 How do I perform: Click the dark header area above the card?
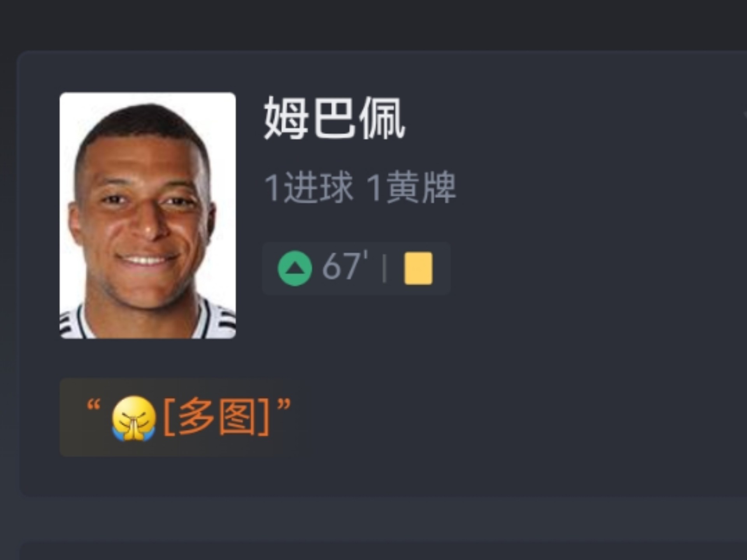click(x=373, y=23)
